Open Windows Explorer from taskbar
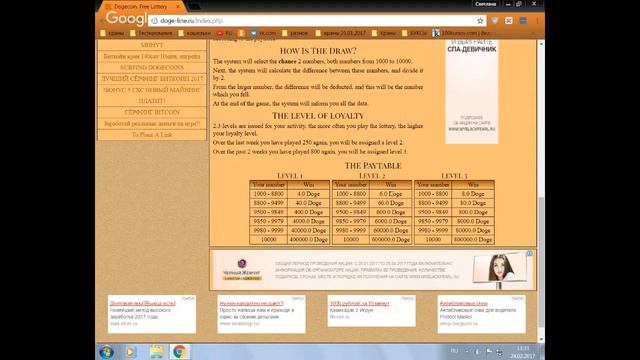The image size is (640, 360). point(156,351)
